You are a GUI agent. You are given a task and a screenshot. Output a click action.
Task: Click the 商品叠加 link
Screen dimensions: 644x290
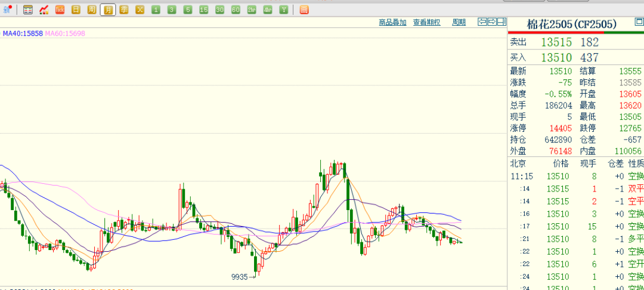[x=392, y=22]
